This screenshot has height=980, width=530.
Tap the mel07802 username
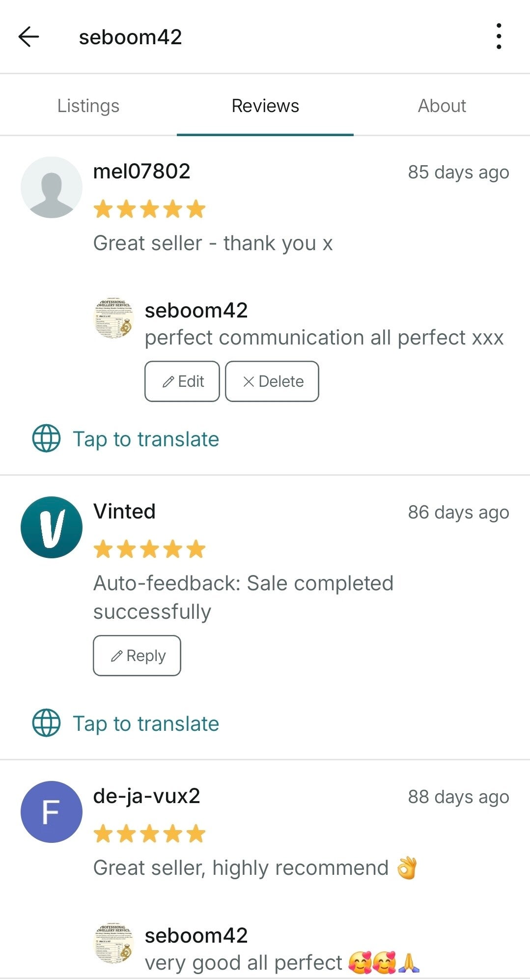point(141,172)
